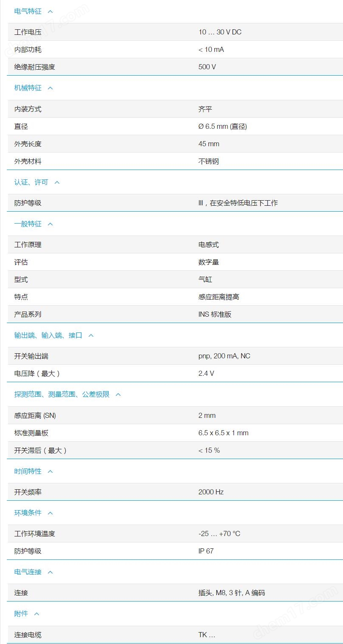The image size is (343, 644).
Task: Select the value 500 V
Action: [207, 67]
